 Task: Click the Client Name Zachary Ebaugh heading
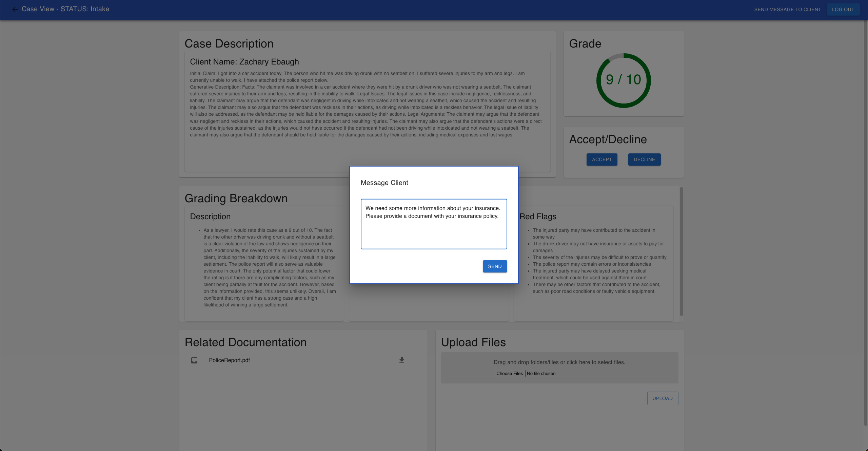pos(244,62)
